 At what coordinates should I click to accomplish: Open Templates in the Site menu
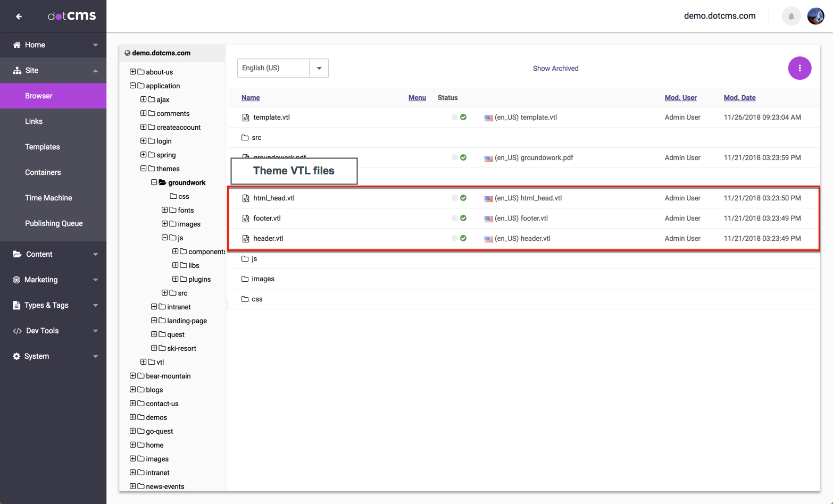tap(43, 147)
